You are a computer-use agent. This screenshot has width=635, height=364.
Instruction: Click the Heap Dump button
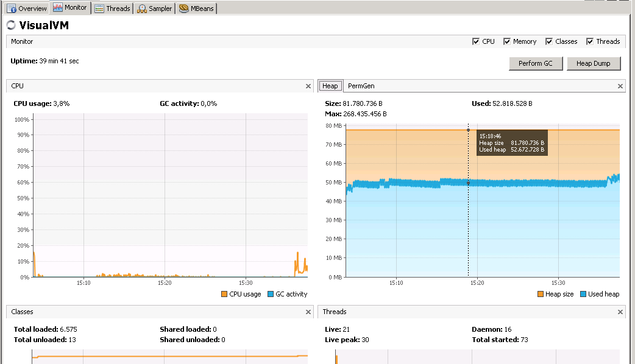click(594, 63)
